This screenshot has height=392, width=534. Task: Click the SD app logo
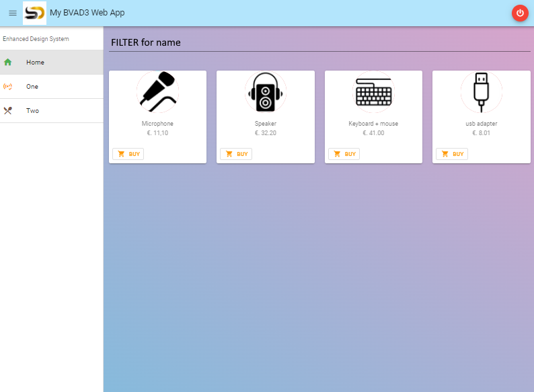[34, 13]
